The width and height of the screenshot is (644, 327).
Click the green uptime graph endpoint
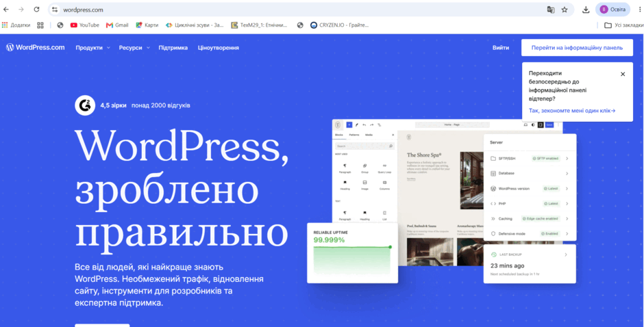click(x=390, y=247)
